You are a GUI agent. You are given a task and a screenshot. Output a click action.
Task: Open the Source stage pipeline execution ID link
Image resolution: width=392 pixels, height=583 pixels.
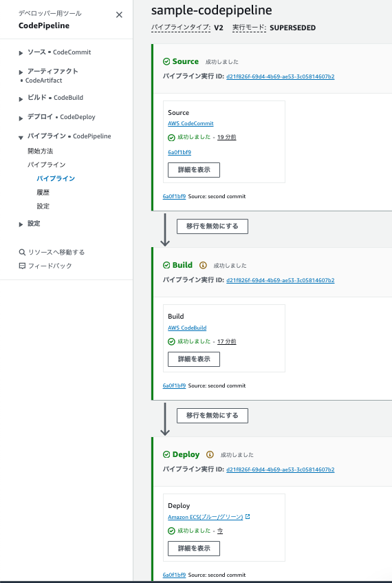click(281, 76)
